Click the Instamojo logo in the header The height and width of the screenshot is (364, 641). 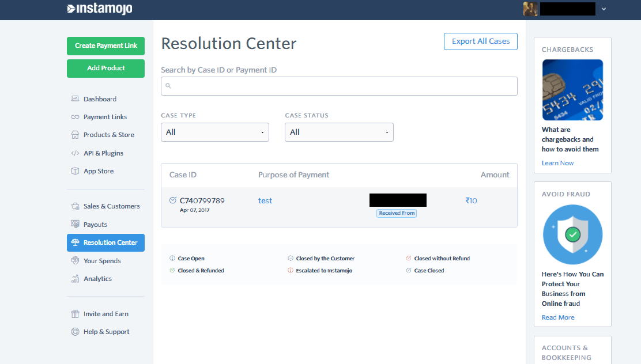[x=99, y=9]
